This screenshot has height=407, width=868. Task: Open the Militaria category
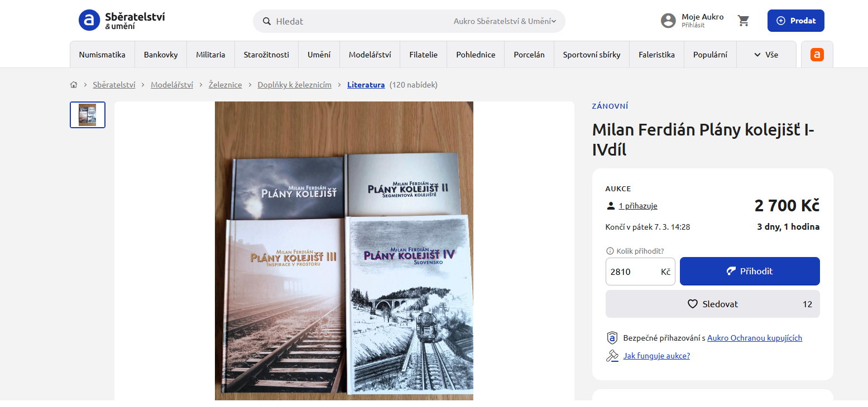coord(210,55)
